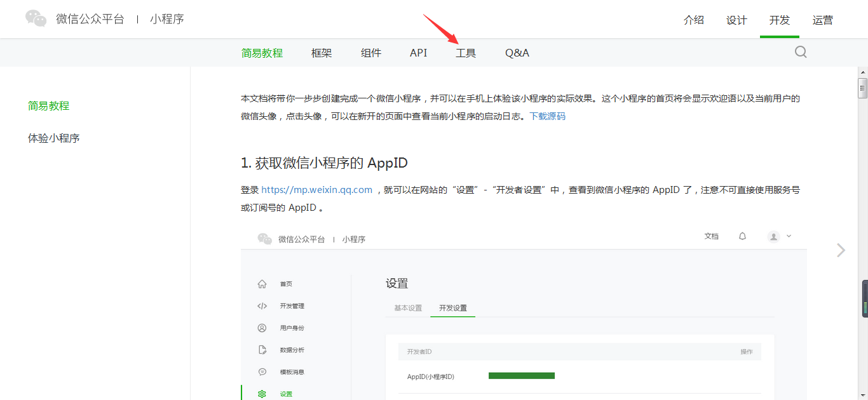This screenshot has height=400, width=868.
Task: Click the 首页 home icon
Action: (262, 284)
